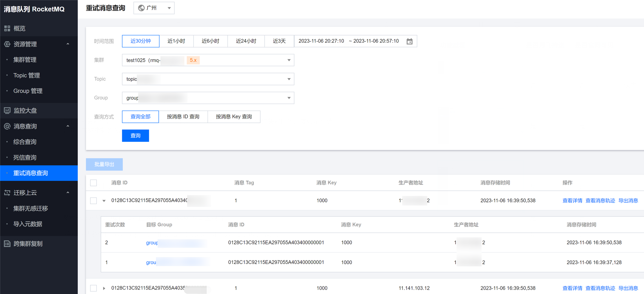Click the 消息存储时间 main table header
Image resolution: width=644 pixels, height=294 pixels.
[x=495, y=183]
